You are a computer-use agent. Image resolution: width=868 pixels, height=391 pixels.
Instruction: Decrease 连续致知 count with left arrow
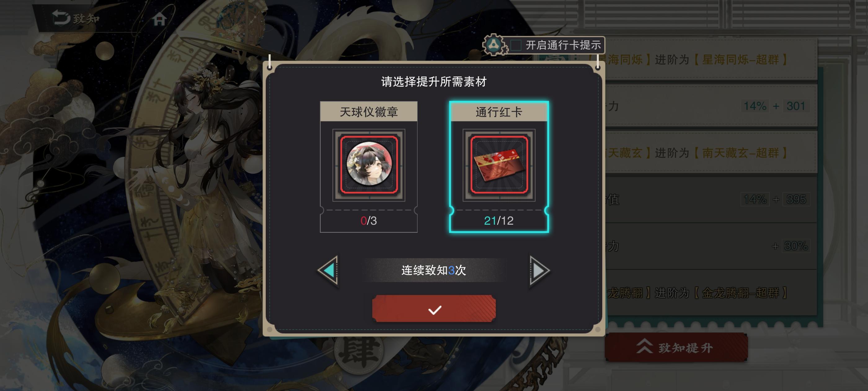[x=328, y=270]
